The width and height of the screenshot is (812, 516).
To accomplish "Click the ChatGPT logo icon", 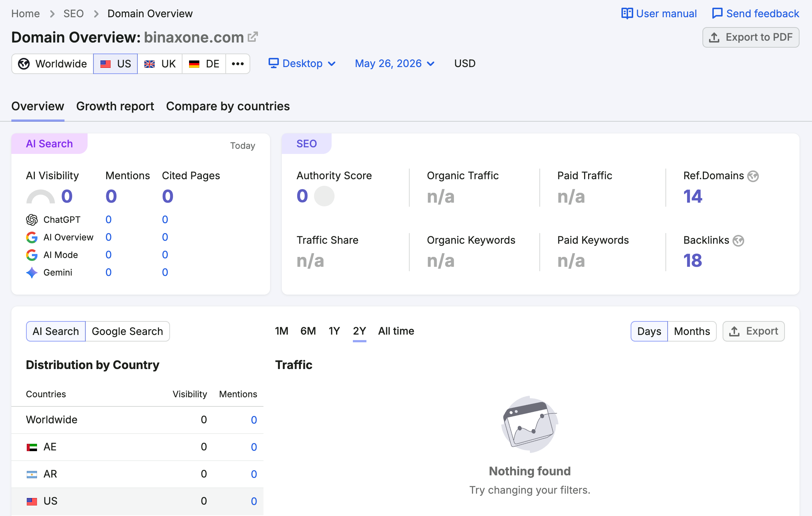I will pos(32,220).
